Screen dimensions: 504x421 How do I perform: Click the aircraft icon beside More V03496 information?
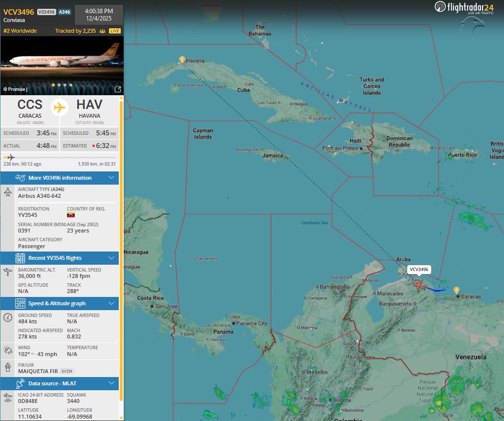pyautogui.click(x=20, y=178)
